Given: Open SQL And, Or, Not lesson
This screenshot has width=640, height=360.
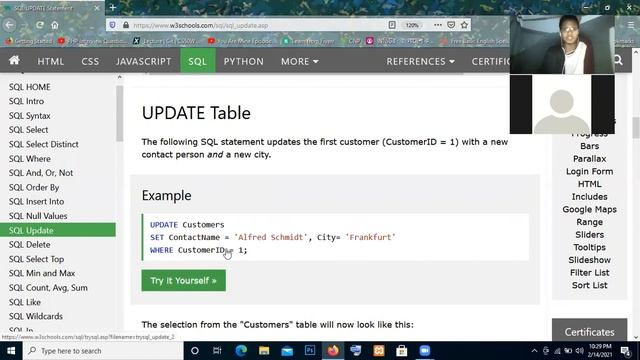Looking at the screenshot, I should point(41,173).
